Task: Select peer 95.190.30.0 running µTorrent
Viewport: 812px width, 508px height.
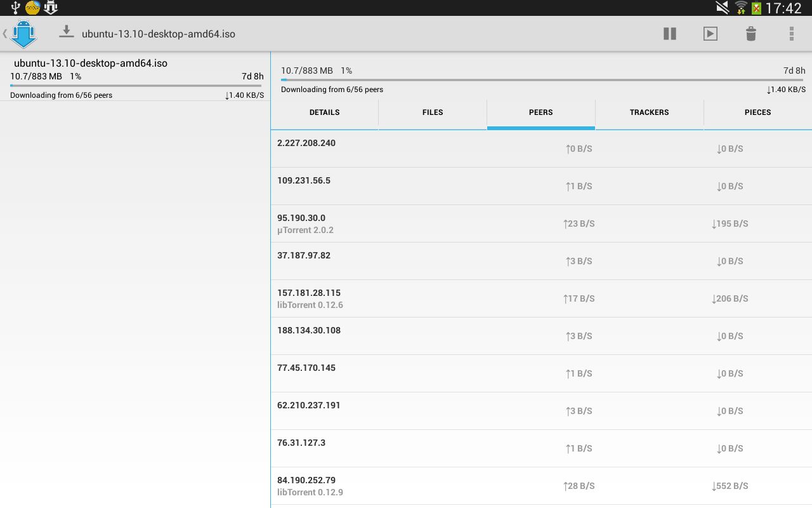Action: [x=541, y=224]
